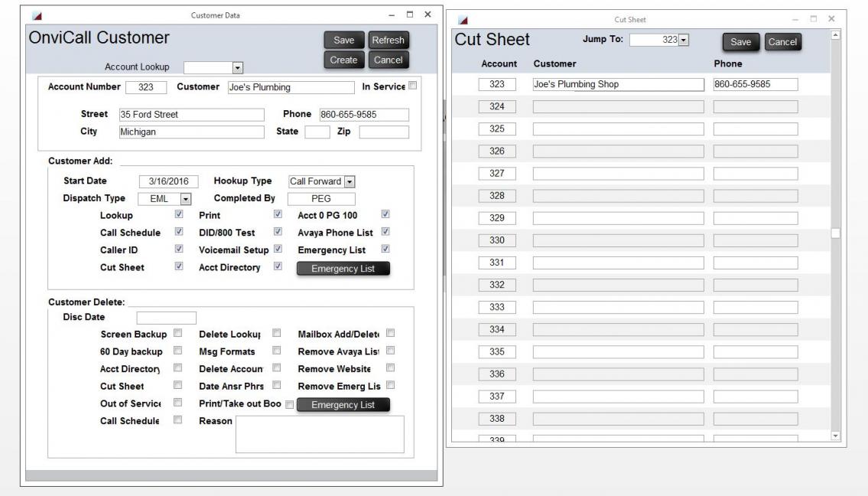Enable the 60 Day backup checkbox
Image resolution: width=868 pixels, height=496 pixels.
click(x=177, y=351)
